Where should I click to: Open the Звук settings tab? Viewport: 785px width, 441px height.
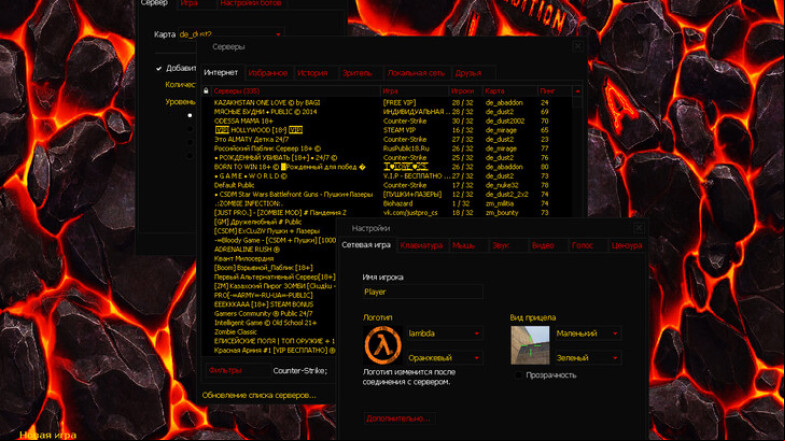coord(501,245)
